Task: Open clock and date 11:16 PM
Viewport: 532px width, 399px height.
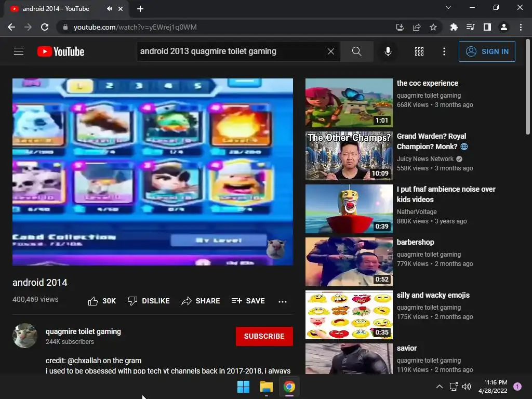Action: [493, 387]
